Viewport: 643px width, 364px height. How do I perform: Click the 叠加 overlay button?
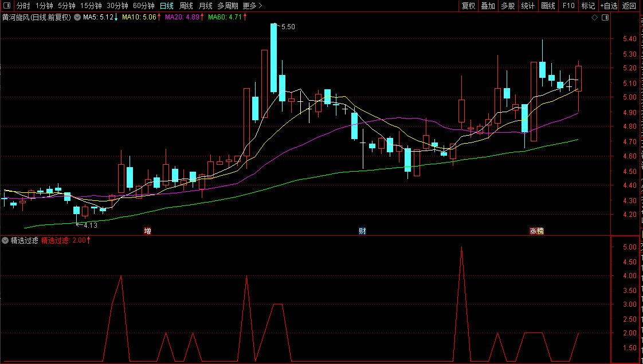pos(488,6)
